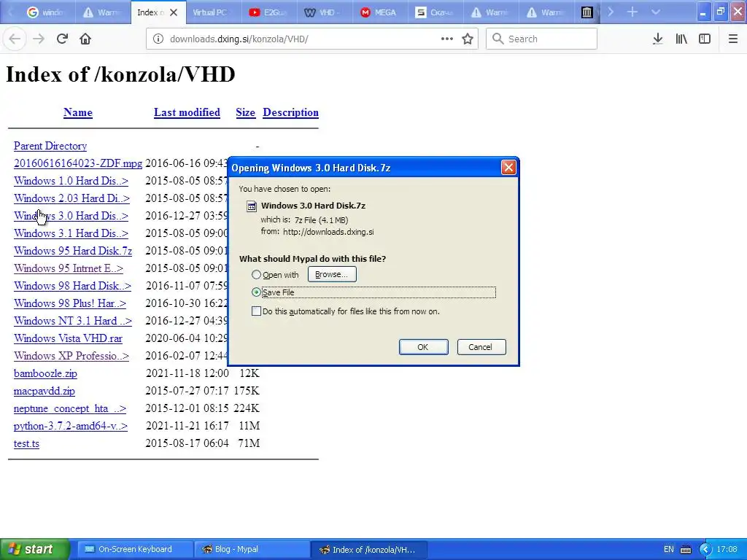Enable Do this automatically checkbox
The width and height of the screenshot is (747, 560).
(256, 311)
